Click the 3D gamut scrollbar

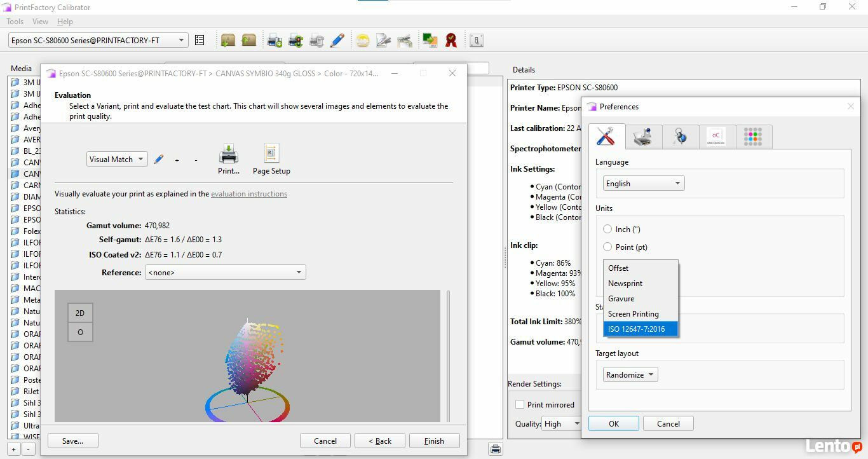(x=449, y=356)
